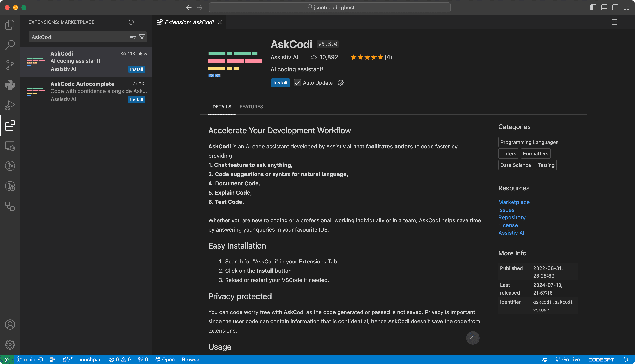Open the Remote Explorer view
Screen dimensions: 635x364
click(x=10, y=146)
